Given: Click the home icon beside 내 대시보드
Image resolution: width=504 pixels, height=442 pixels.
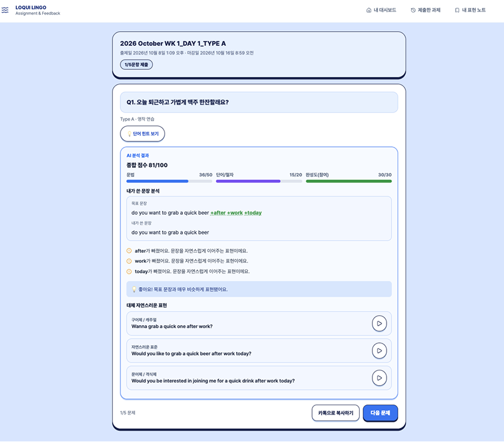Looking at the screenshot, I should 369,10.
